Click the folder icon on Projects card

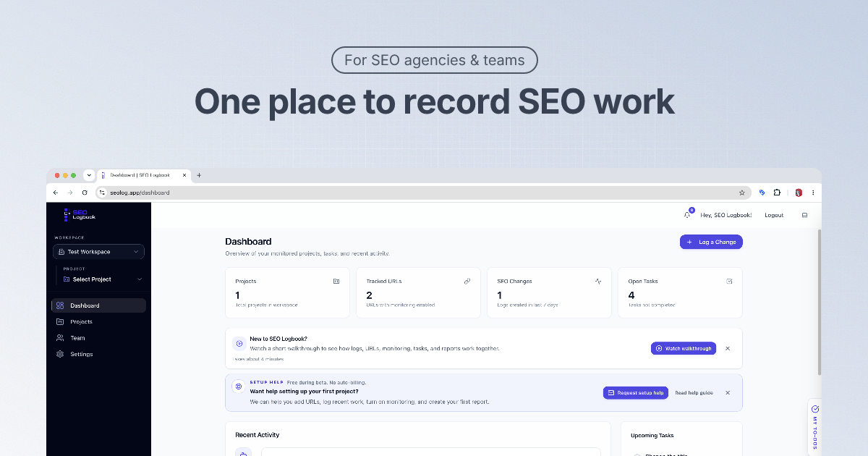(336, 281)
